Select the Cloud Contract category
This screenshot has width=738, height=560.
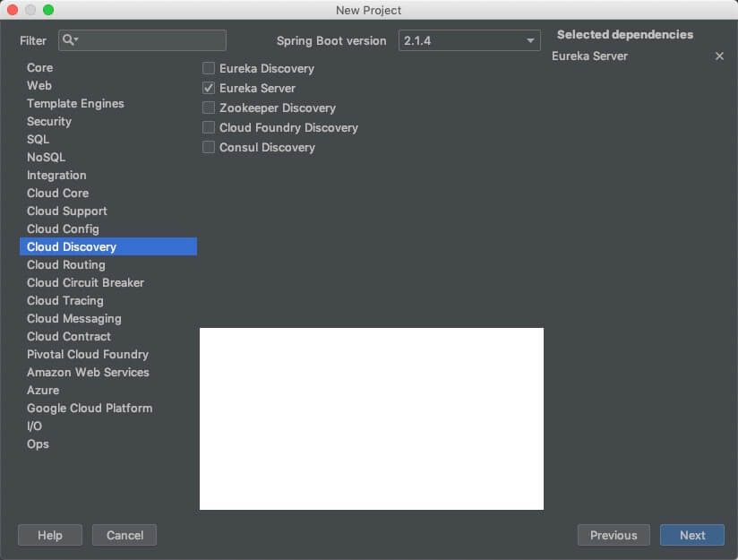[108, 336]
